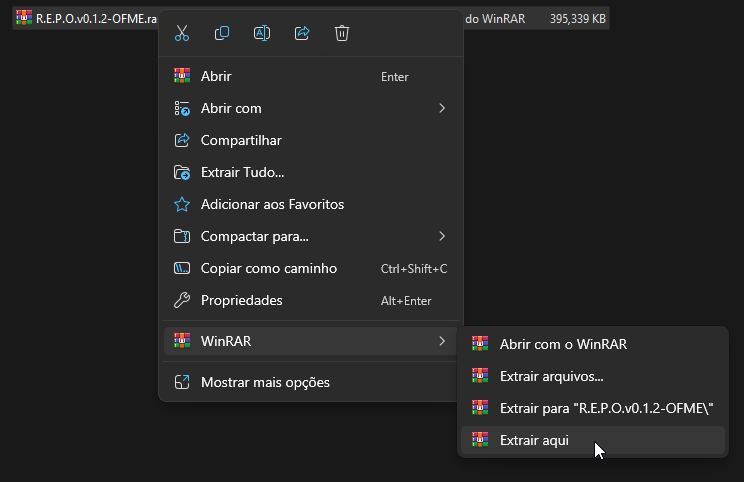Click the extract folder icon beside Extrair Tudo
744x482 pixels.
tap(182, 172)
